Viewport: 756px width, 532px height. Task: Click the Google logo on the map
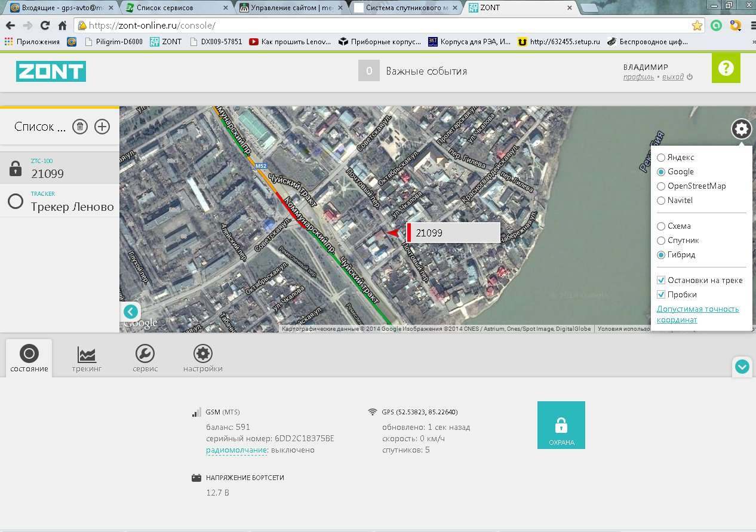pos(140,324)
